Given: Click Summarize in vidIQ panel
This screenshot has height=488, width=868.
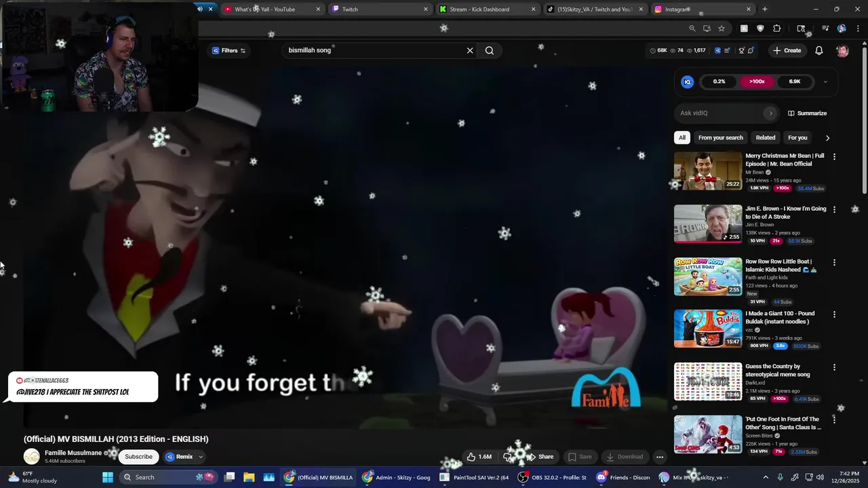Looking at the screenshot, I should (807, 113).
